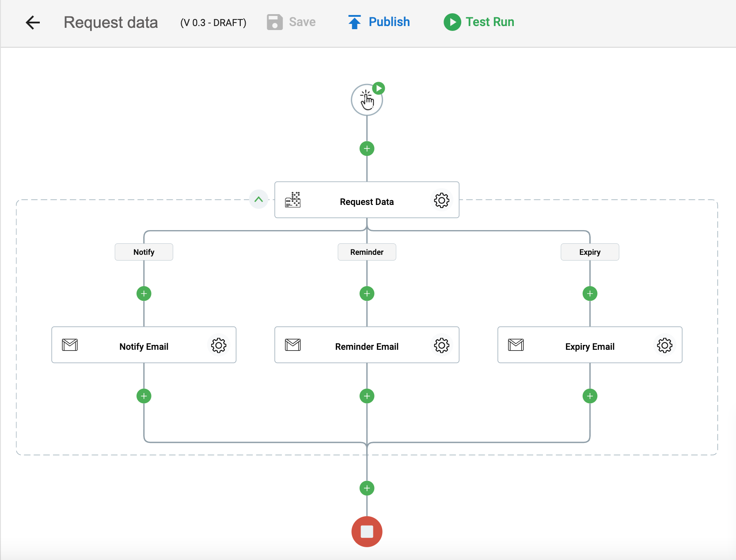
Task: Select the Reminder Email node label
Action: point(367,347)
